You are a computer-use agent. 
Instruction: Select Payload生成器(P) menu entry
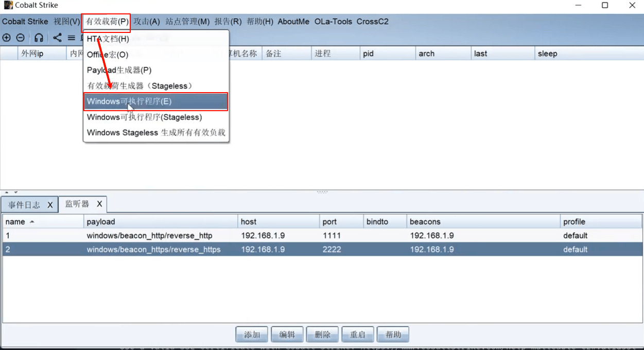click(156, 70)
